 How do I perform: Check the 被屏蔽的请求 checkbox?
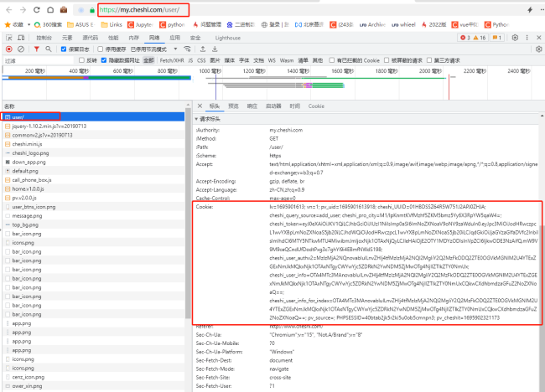(387, 60)
